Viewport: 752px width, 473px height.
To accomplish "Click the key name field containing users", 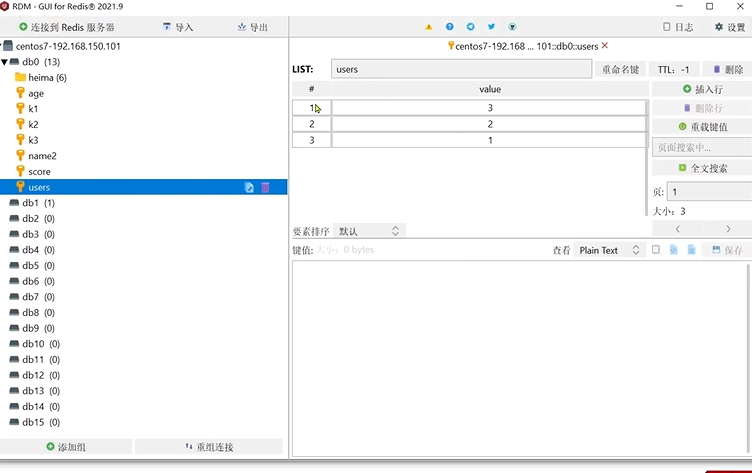I will [x=461, y=69].
